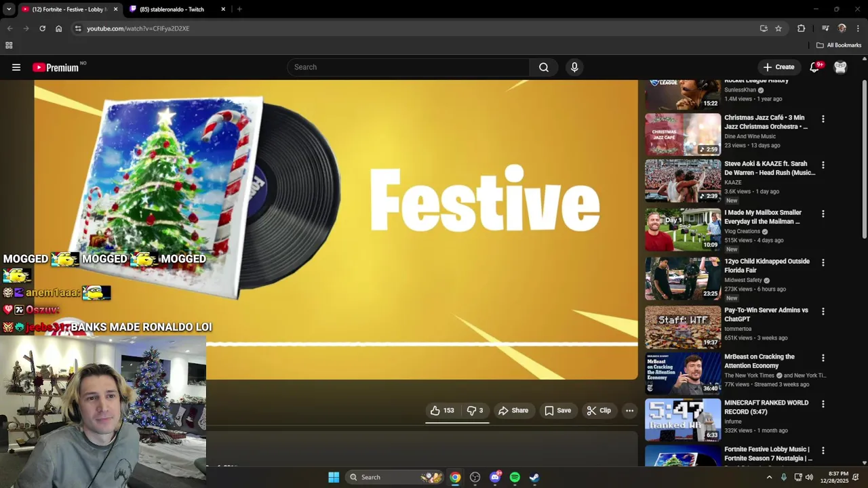Open All Bookmarks folder
This screenshot has height=488, width=868.
point(839,45)
